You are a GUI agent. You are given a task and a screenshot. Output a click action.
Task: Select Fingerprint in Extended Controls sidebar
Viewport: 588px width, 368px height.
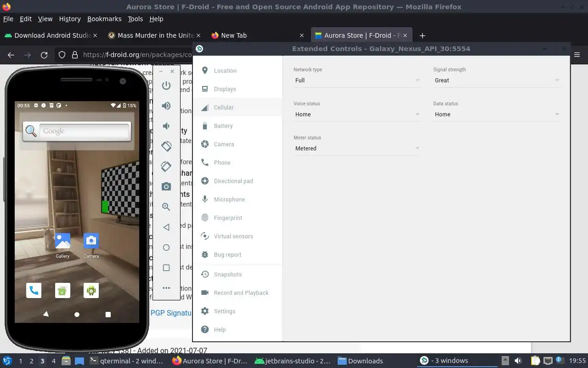tap(237, 218)
